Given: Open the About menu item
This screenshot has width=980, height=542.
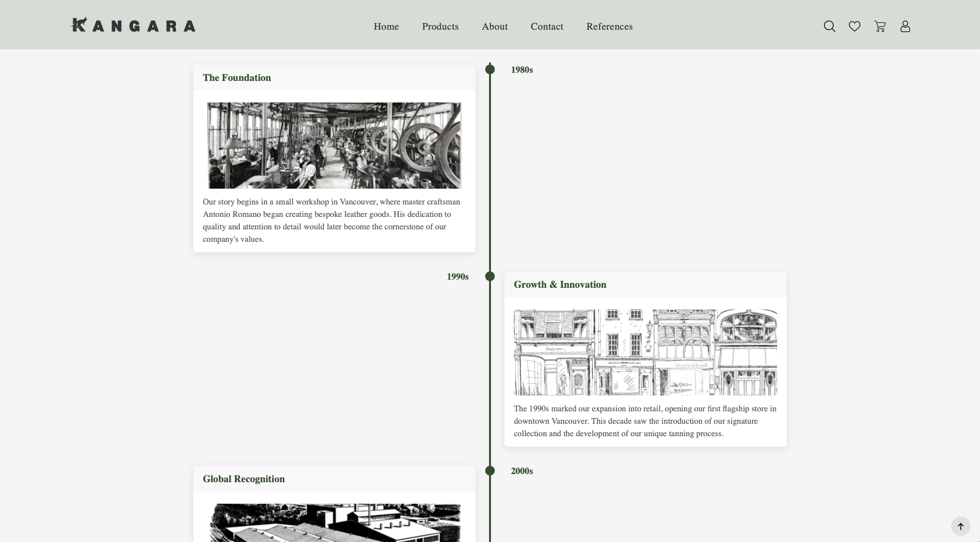Looking at the screenshot, I should tap(495, 26).
